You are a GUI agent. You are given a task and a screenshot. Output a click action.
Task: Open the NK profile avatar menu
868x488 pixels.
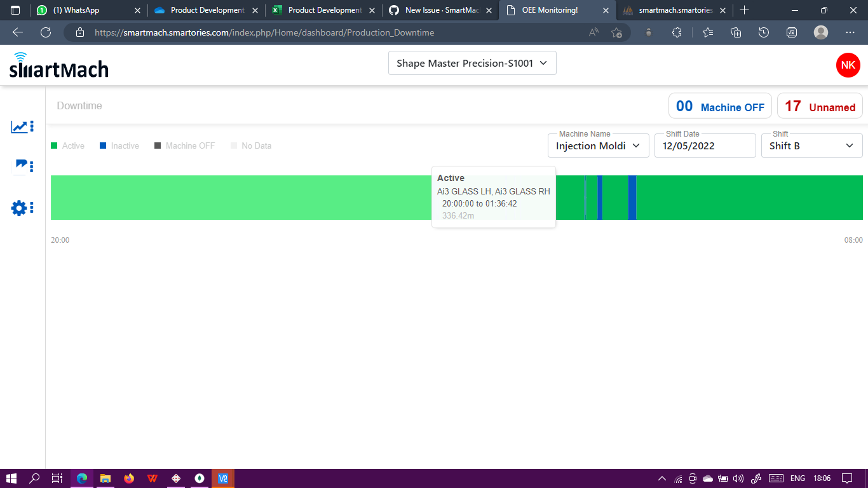848,65
